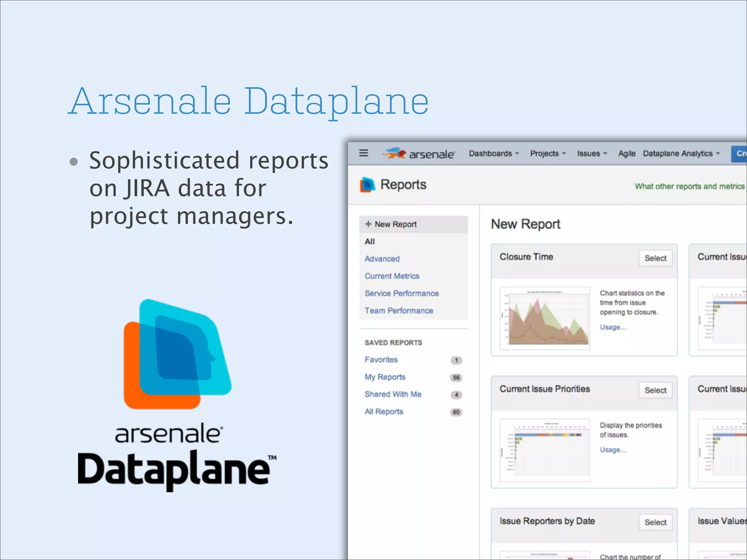Click the Favorites count badge 1
The width and height of the screenshot is (747, 560).
(x=456, y=360)
